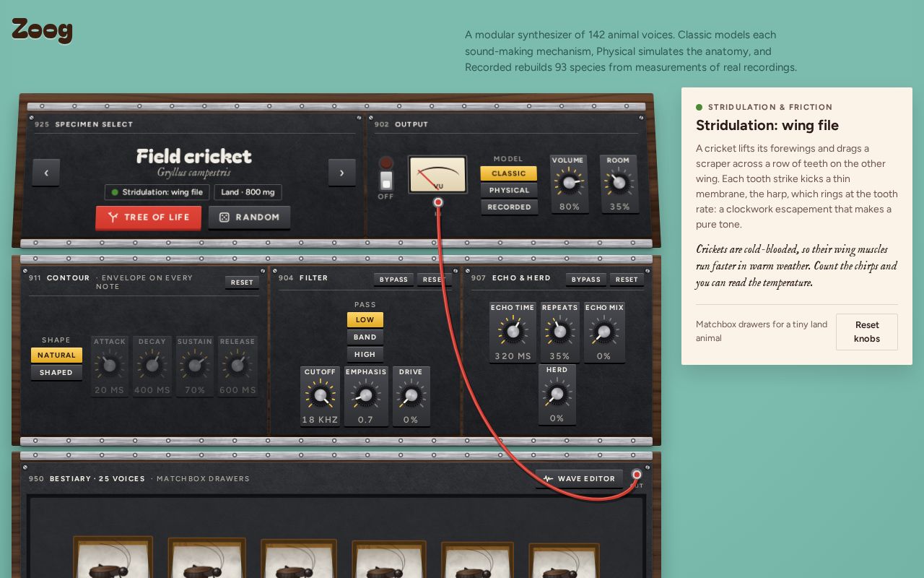Pick a Random specimen
The height and width of the screenshot is (578, 924).
coord(249,217)
